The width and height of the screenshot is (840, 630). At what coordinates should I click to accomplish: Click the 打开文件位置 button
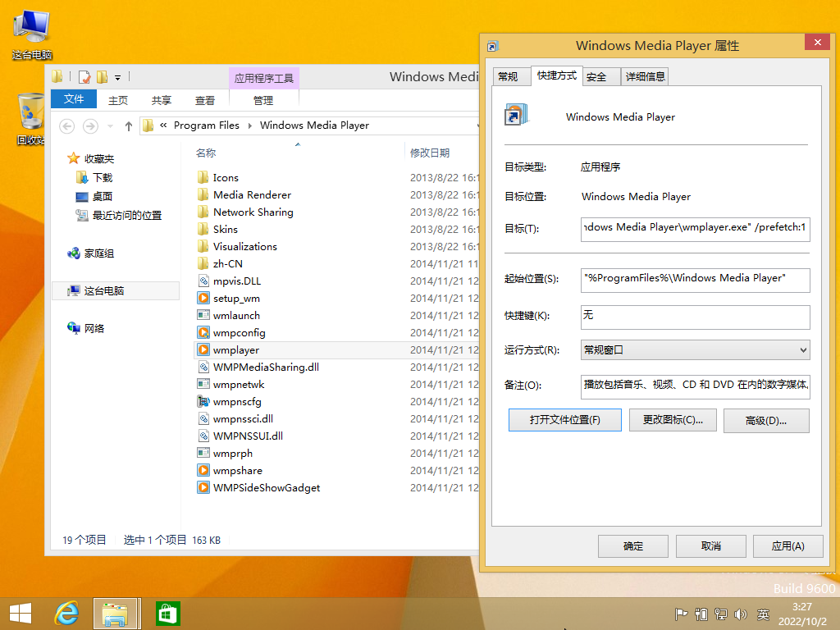point(564,419)
